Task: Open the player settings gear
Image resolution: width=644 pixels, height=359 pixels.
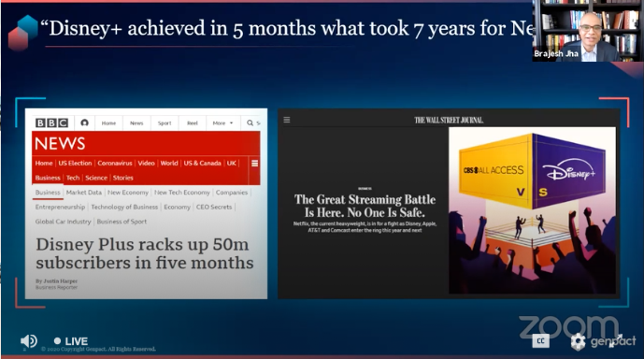Action: (x=578, y=341)
